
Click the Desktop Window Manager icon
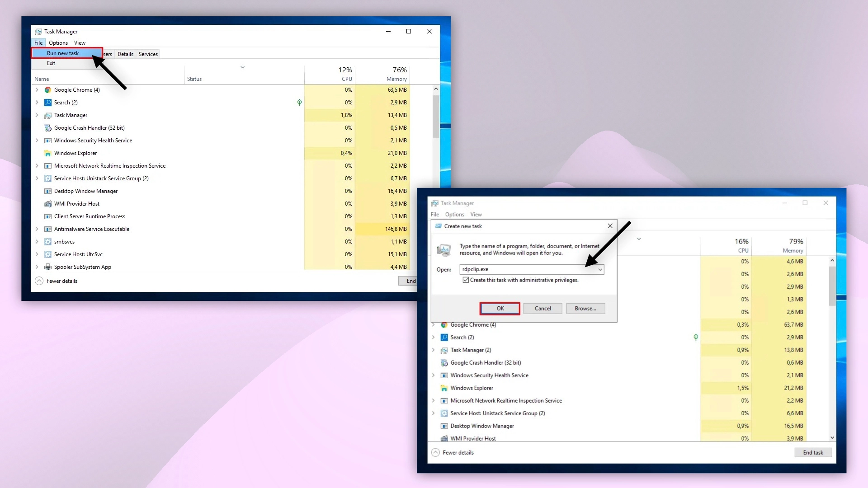tap(48, 191)
